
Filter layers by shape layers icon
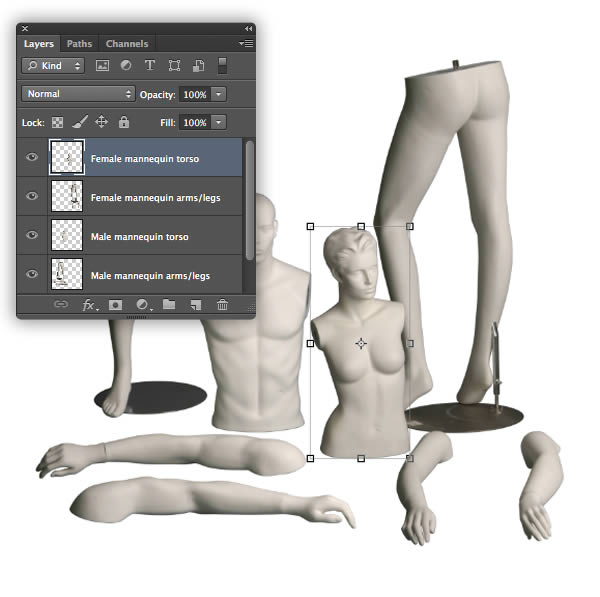[174, 65]
